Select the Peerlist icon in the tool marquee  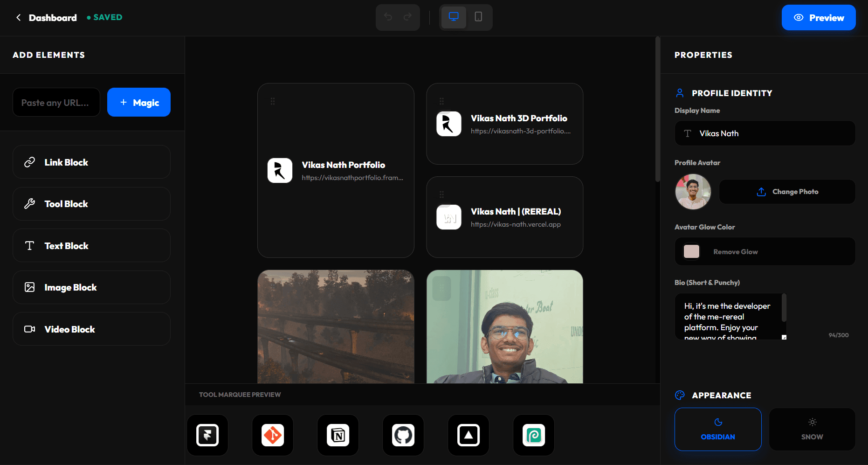click(x=533, y=435)
